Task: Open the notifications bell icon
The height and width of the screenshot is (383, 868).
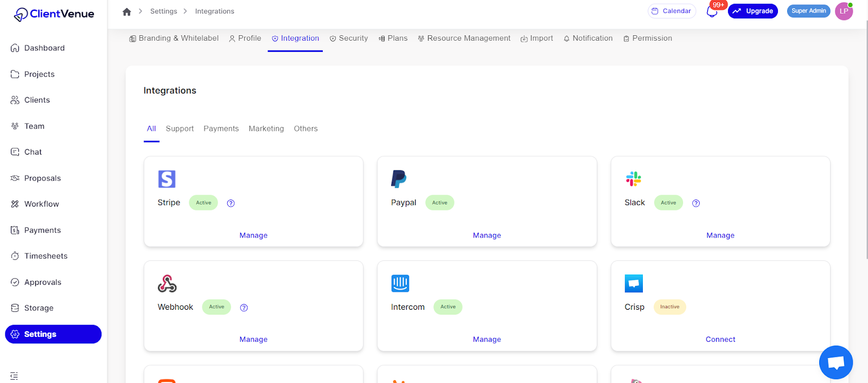Action: coord(712,11)
